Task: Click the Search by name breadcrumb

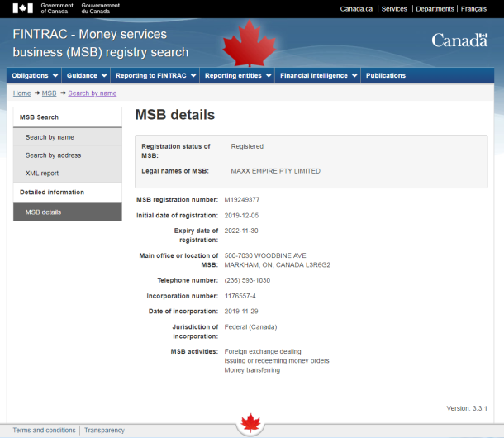Action: 93,93
